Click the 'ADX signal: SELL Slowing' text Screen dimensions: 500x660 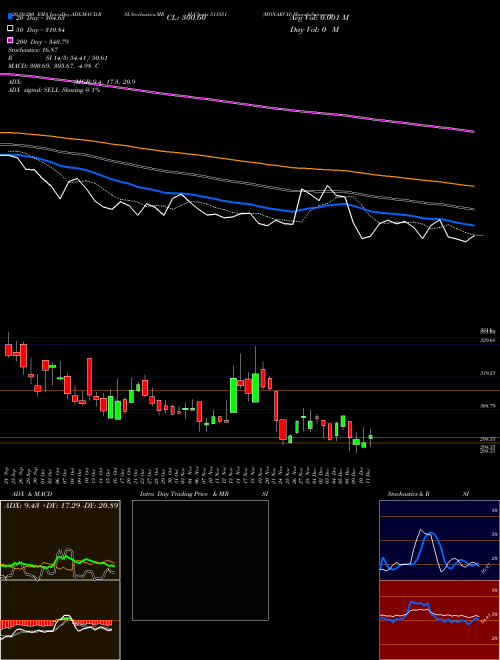(45, 90)
